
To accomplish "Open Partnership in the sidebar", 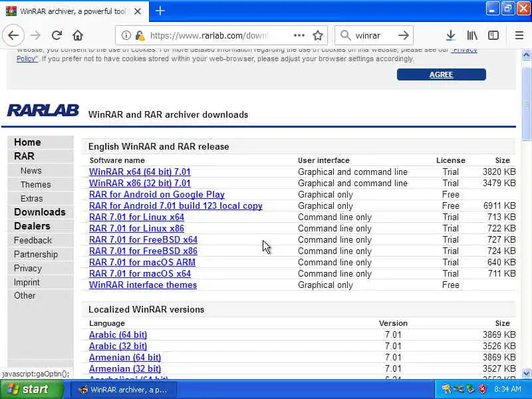I will coord(36,254).
